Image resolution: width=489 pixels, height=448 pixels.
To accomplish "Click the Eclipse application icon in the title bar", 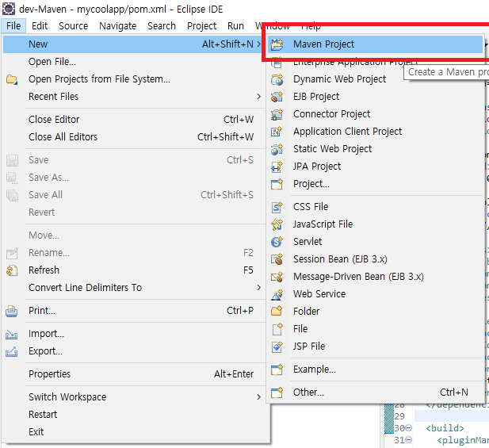I will click(x=9, y=9).
